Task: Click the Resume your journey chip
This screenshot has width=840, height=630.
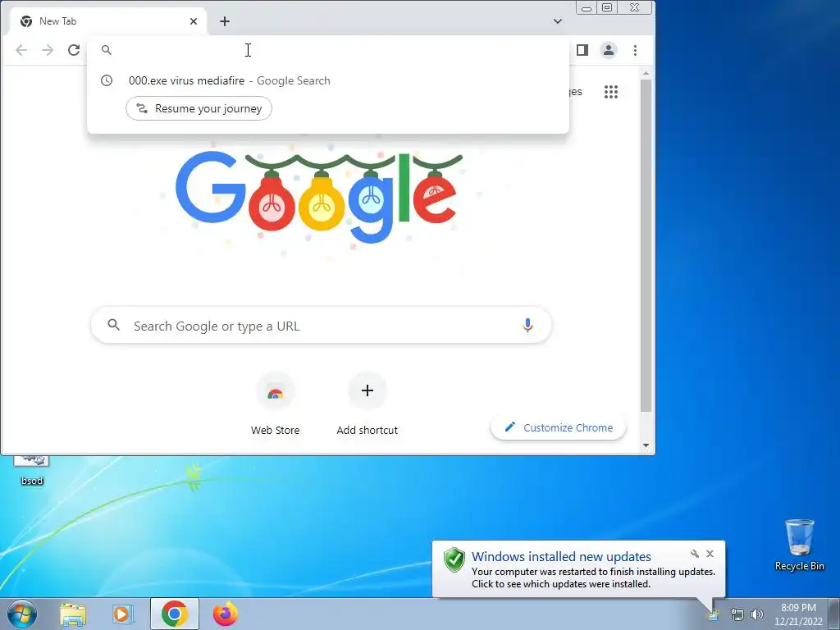Action: point(199,108)
